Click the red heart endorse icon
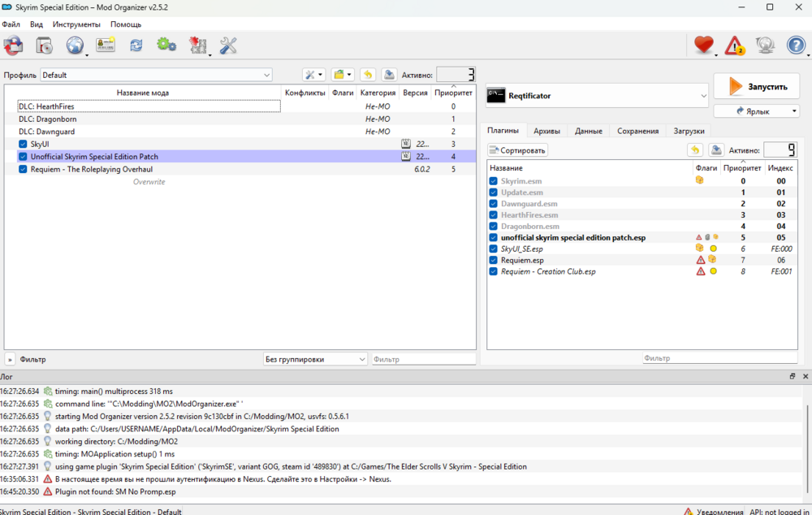812x515 pixels. pos(704,45)
